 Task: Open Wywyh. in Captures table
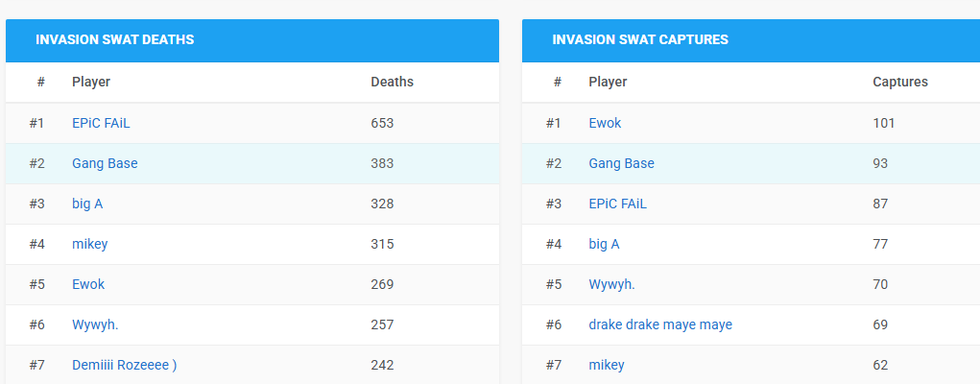(x=611, y=284)
